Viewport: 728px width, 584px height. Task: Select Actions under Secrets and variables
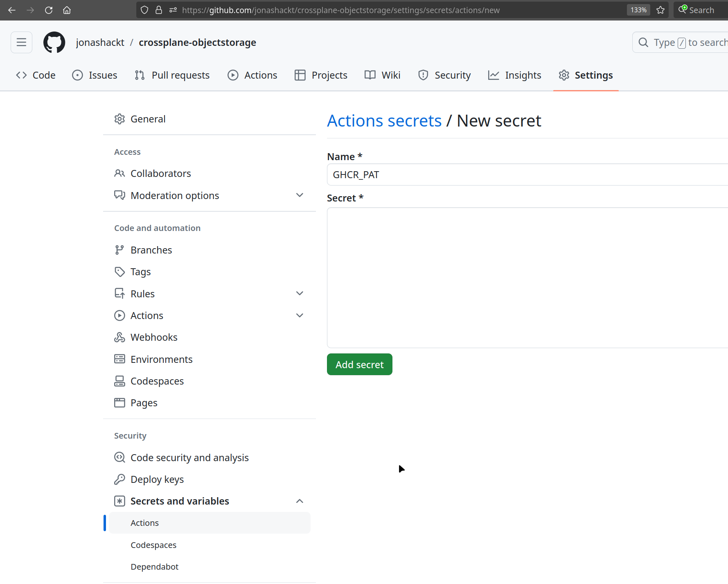pos(210,523)
